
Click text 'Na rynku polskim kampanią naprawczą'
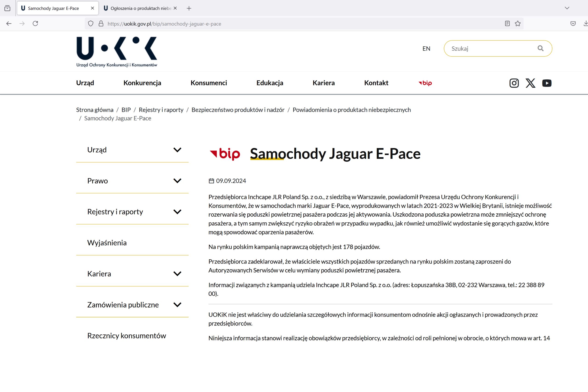point(258,247)
